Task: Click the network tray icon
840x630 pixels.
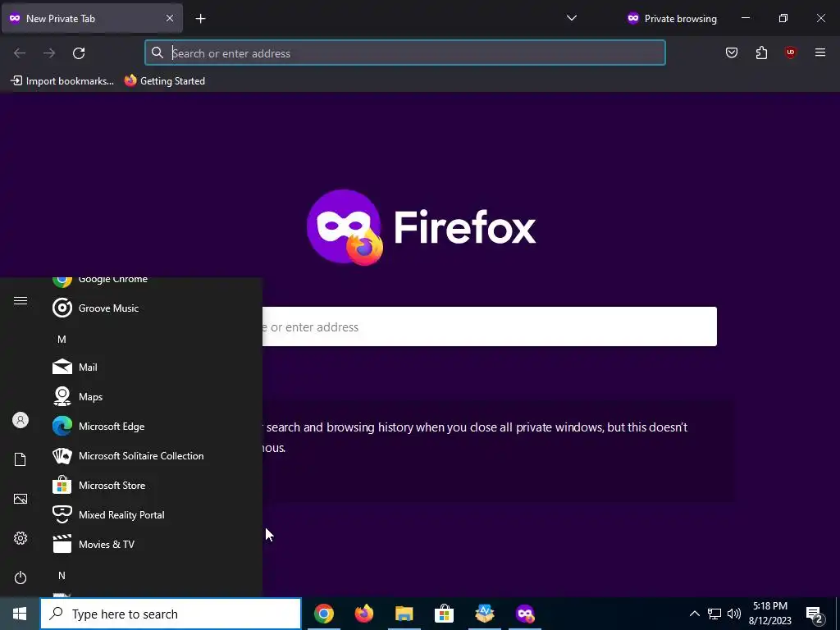Action: pos(714,614)
